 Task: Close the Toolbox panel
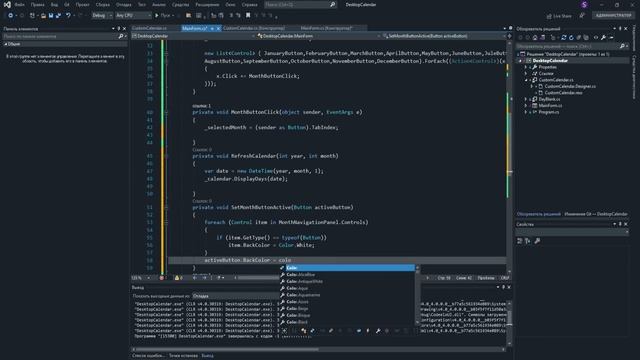coord(124,29)
